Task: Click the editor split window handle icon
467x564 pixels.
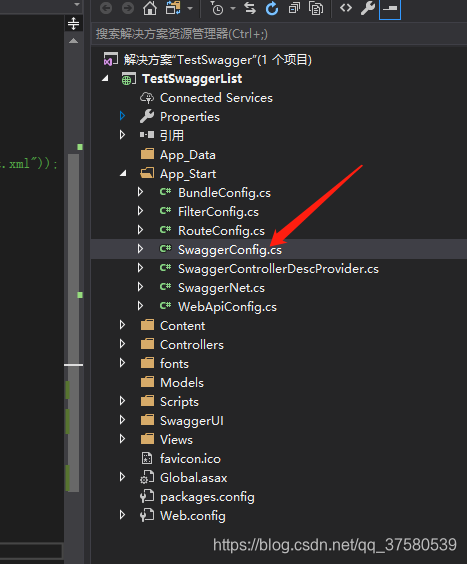Action: coord(73,23)
